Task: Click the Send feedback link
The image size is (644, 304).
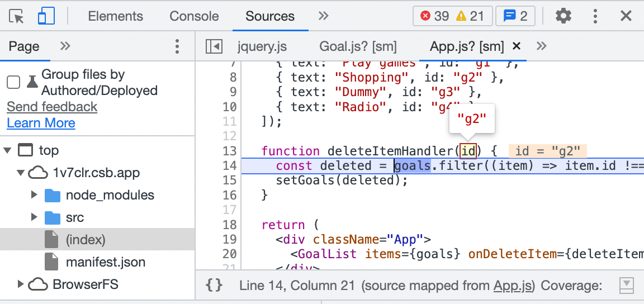Action: [x=52, y=107]
